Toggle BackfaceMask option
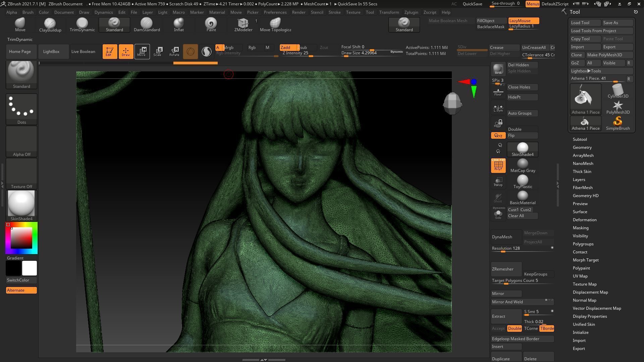This screenshot has height=362, width=644. coord(491,27)
